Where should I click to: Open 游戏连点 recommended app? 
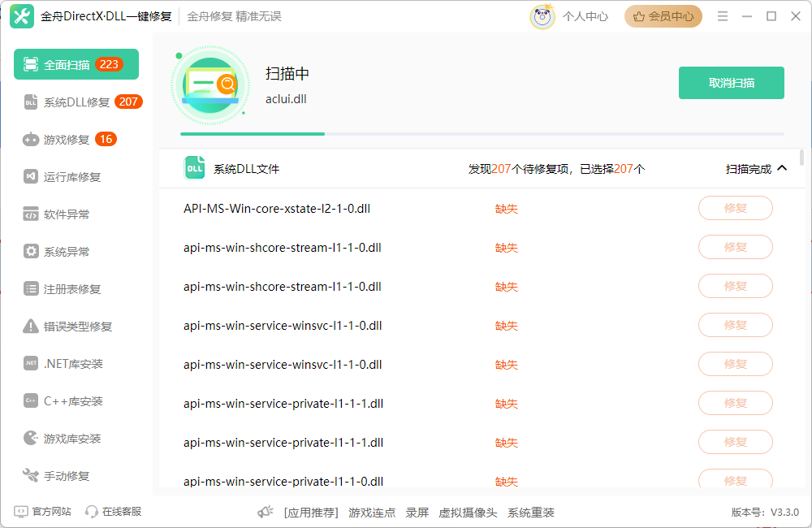[x=372, y=513]
